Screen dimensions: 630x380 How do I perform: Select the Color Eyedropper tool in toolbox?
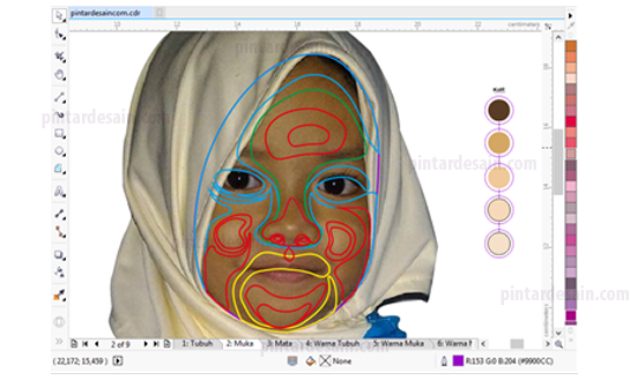60,295
